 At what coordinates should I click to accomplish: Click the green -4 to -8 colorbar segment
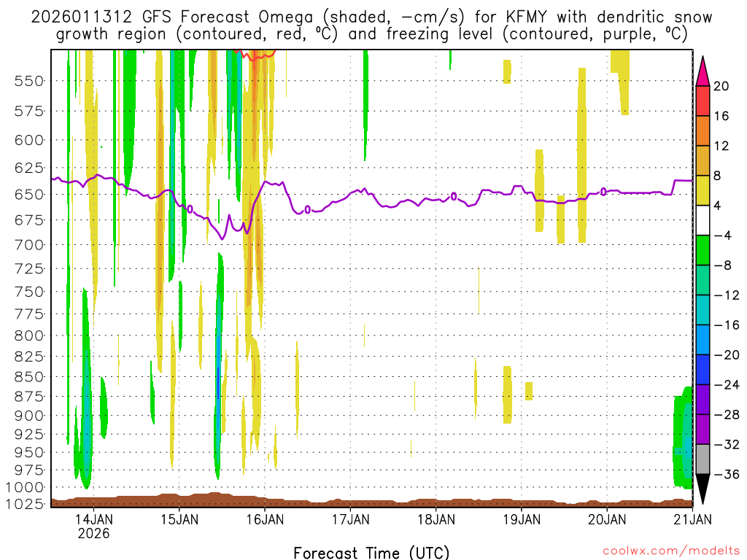(x=703, y=250)
